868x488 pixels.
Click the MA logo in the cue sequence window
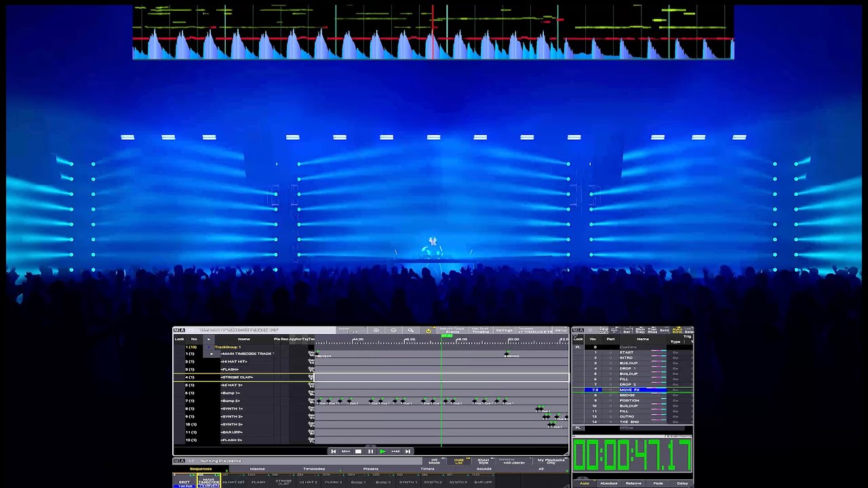click(578, 330)
